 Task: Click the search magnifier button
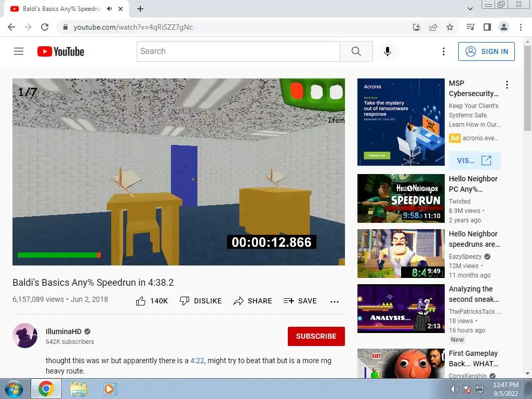tap(356, 51)
